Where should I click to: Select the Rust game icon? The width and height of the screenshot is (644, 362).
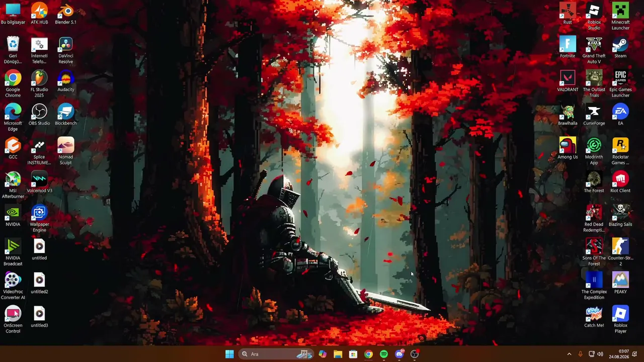pyautogui.click(x=568, y=14)
